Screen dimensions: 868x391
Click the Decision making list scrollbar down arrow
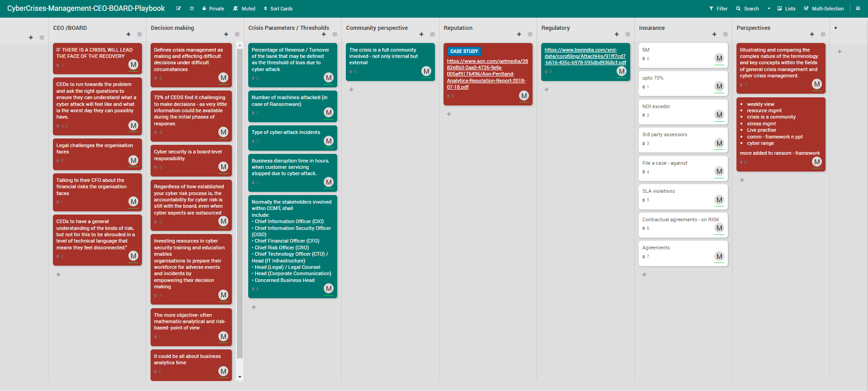click(240, 377)
